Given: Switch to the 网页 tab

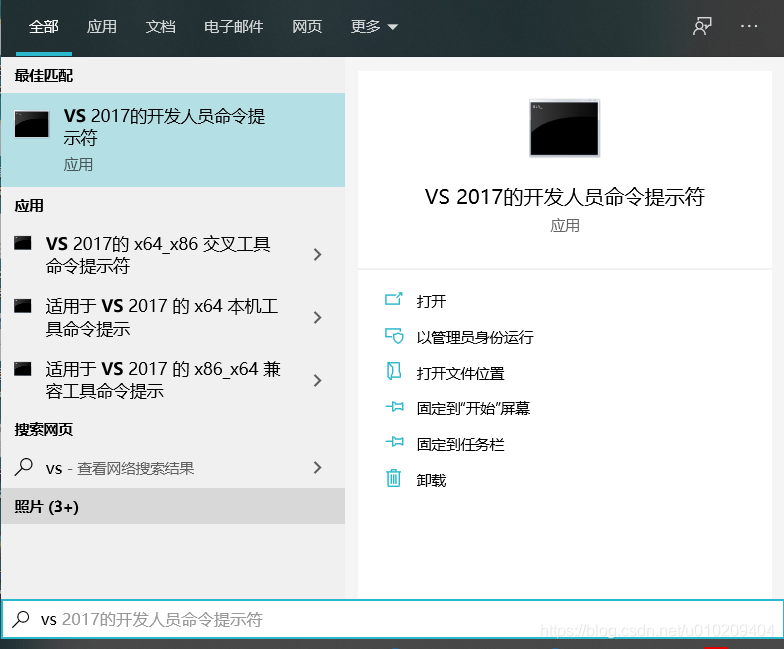Looking at the screenshot, I should [306, 26].
